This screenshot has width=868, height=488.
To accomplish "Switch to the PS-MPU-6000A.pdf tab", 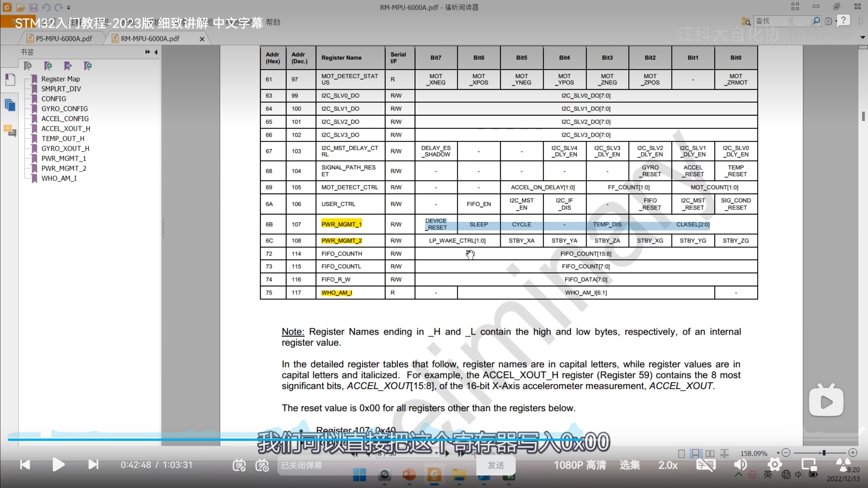I will pyautogui.click(x=64, y=39).
